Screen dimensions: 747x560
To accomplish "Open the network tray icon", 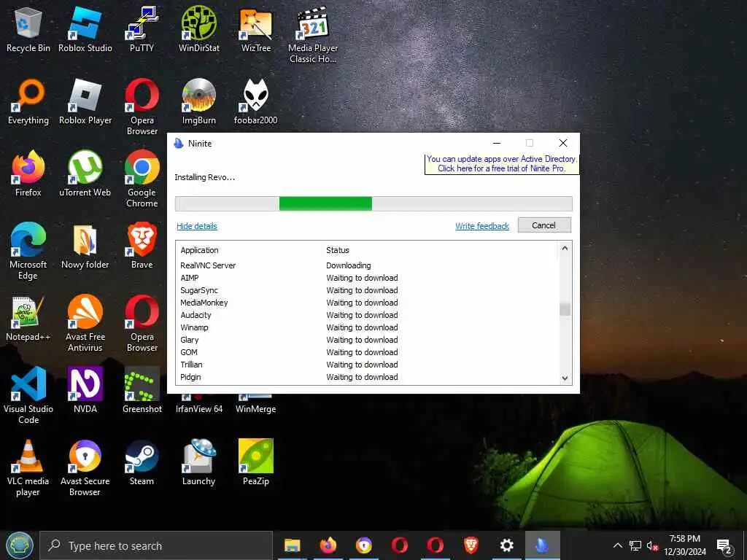I will coord(635,545).
